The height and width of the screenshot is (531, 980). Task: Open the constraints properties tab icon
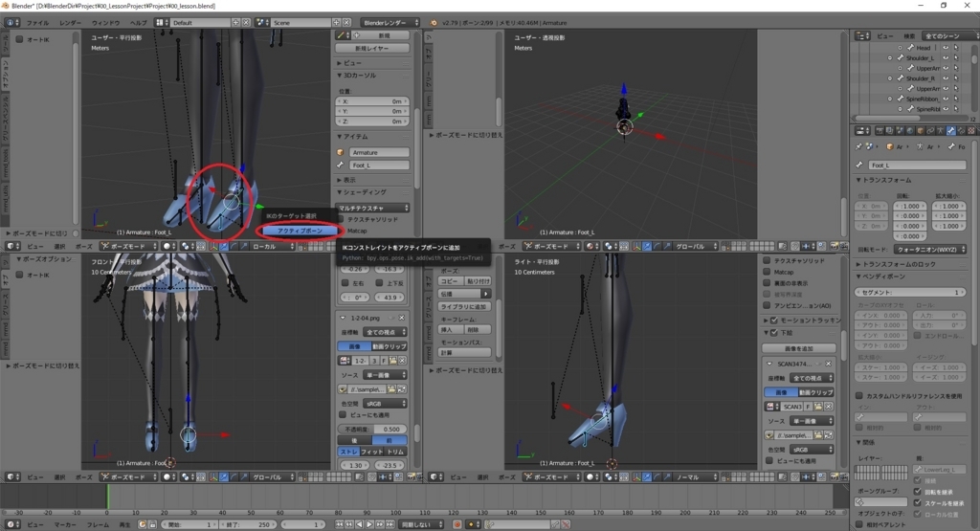click(930, 130)
